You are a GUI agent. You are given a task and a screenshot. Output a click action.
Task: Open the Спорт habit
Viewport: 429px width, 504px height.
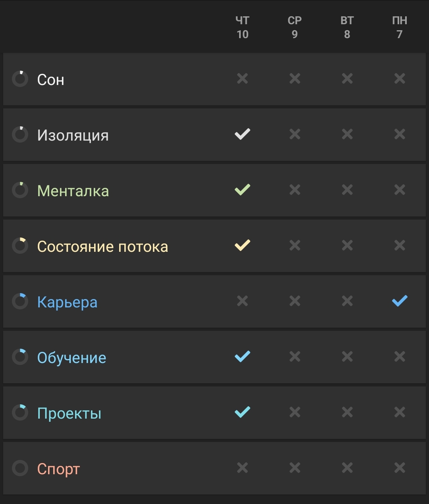[x=58, y=469]
